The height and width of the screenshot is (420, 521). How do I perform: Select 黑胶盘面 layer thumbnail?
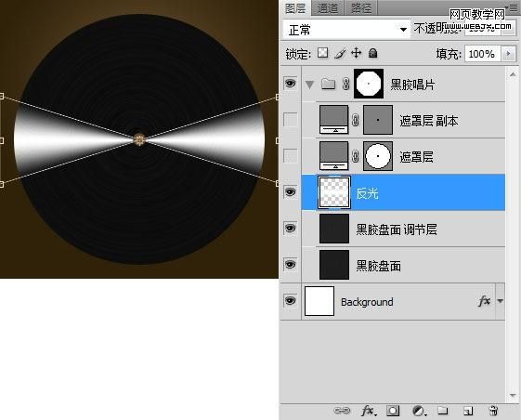(334, 265)
